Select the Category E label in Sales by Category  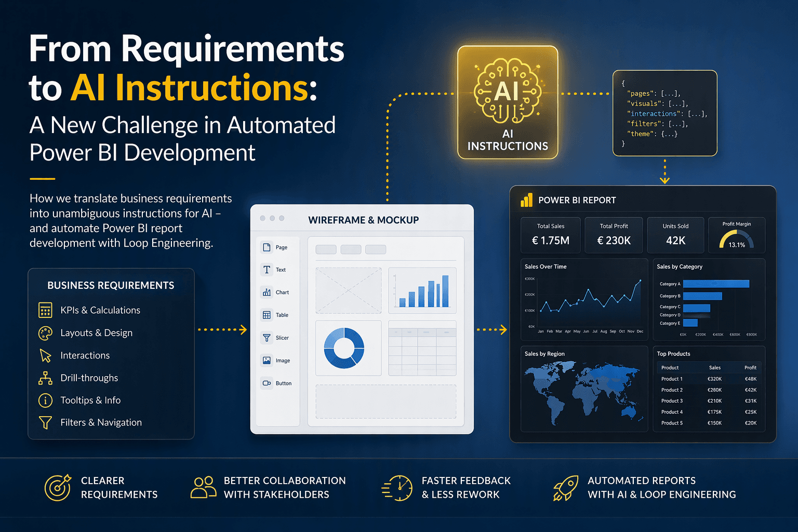coord(670,323)
